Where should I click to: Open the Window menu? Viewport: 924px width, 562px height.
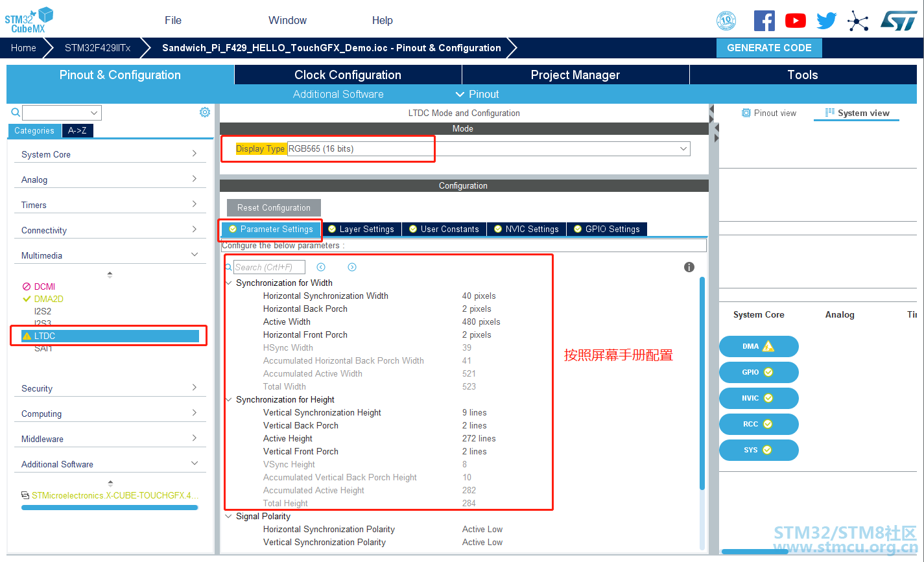tap(287, 20)
